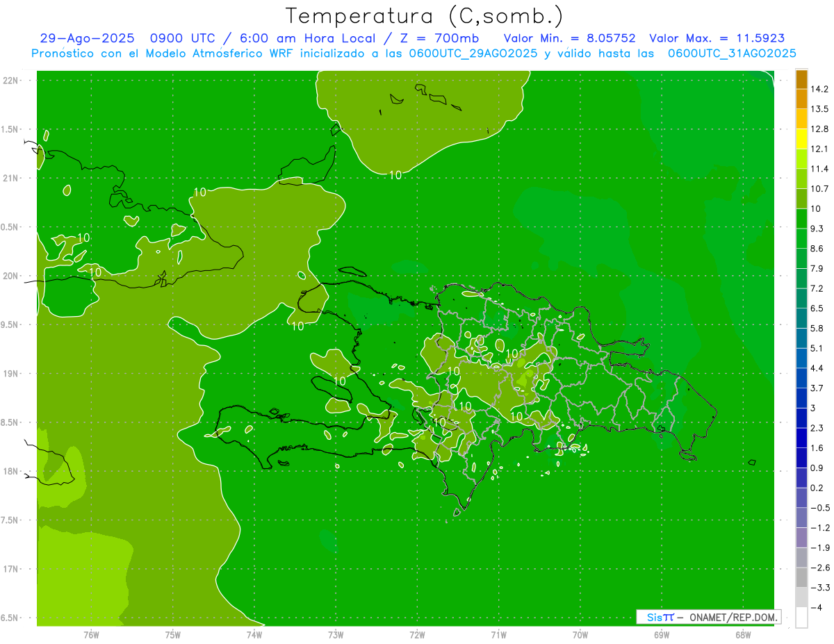Click the "ONAMET/REP.DOM." credit label
Image resolution: width=834 pixels, height=644 pixels.
(735, 617)
